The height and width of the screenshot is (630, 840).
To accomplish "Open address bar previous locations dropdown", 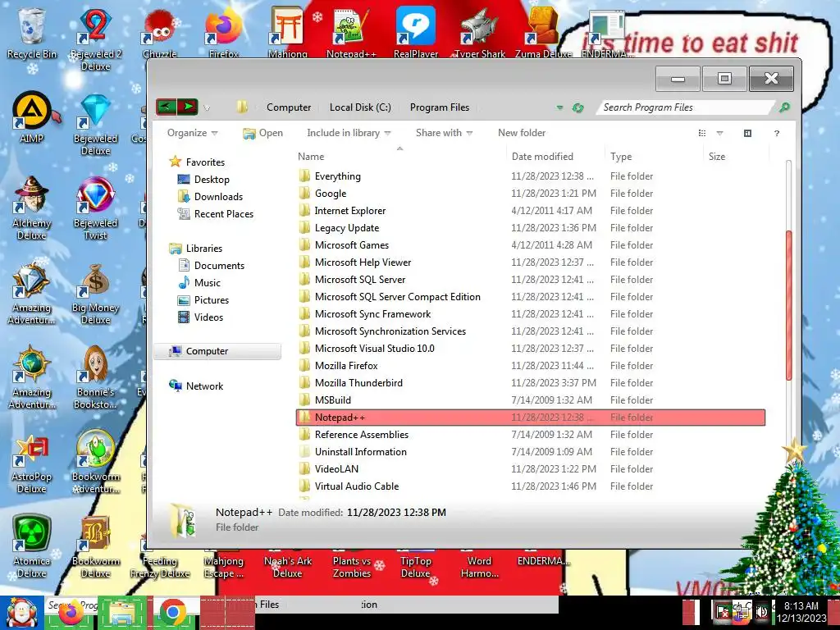I will click(x=559, y=107).
